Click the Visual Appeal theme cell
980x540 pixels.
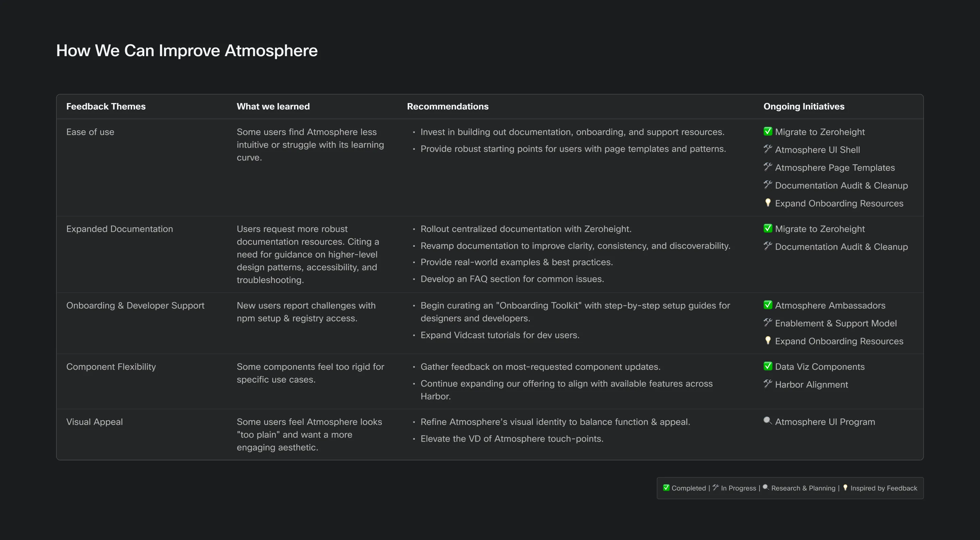pos(94,422)
